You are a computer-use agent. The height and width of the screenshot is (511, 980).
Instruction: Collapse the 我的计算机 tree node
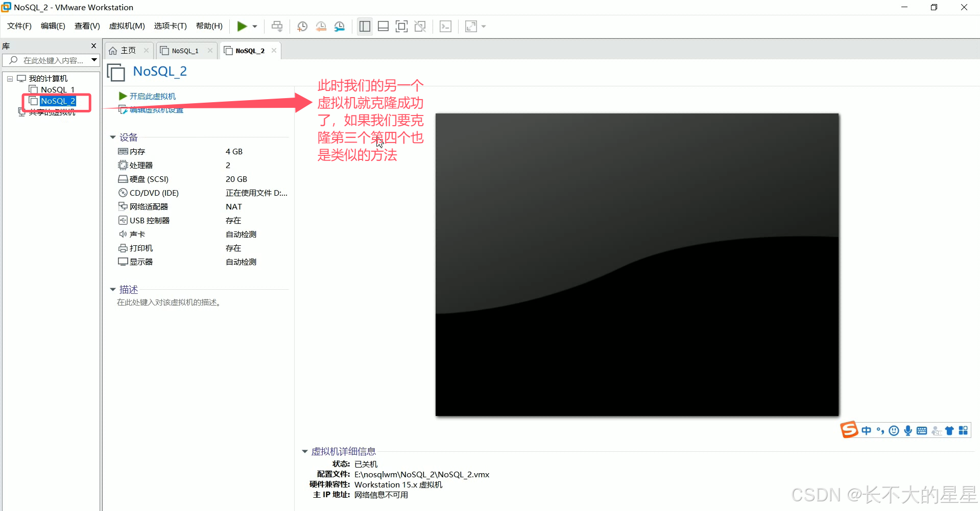point(10,79)
